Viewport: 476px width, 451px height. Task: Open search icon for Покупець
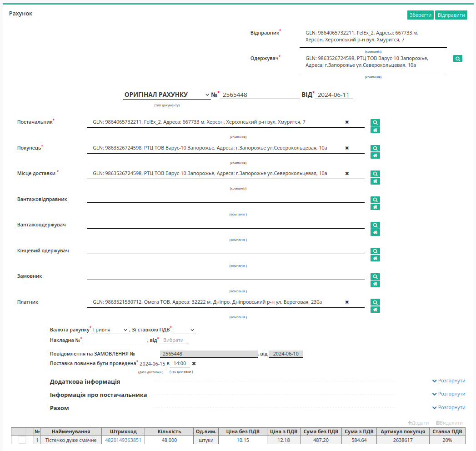pyautogui.click(x=375, y=148)
